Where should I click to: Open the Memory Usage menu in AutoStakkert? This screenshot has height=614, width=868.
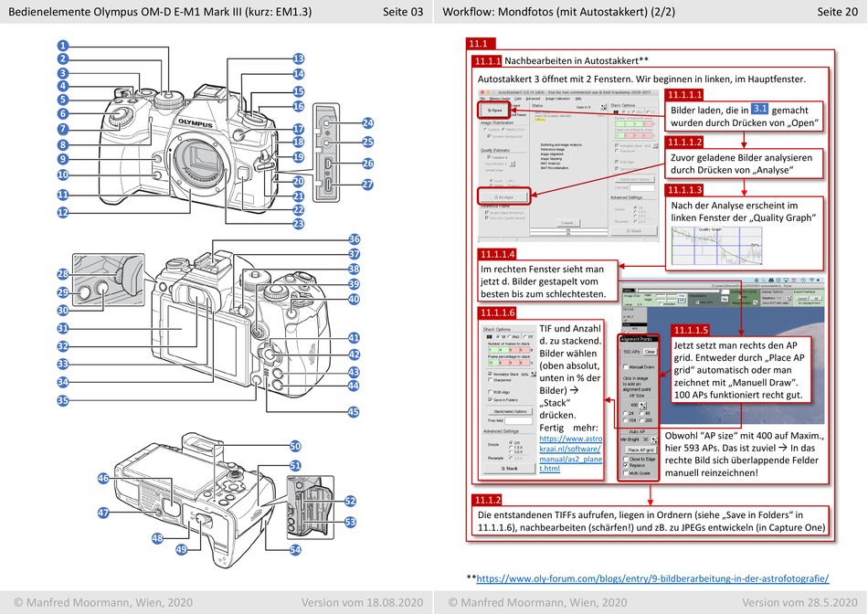coord(499,99)
